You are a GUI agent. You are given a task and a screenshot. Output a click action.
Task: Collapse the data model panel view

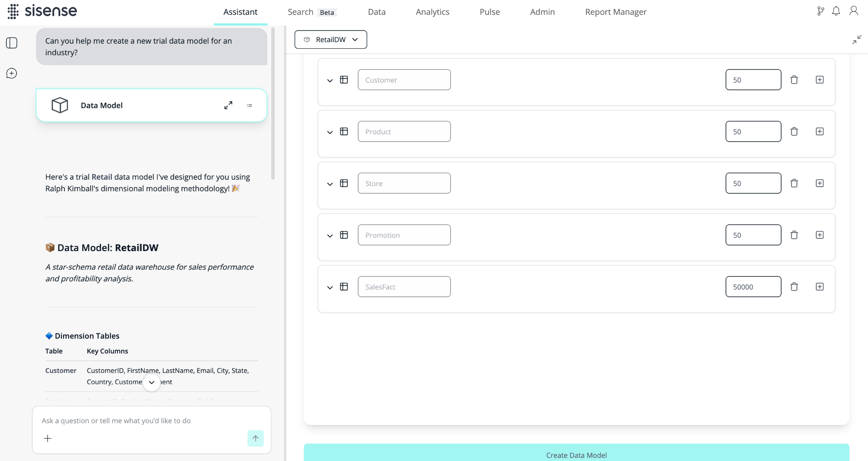(857, 39)
